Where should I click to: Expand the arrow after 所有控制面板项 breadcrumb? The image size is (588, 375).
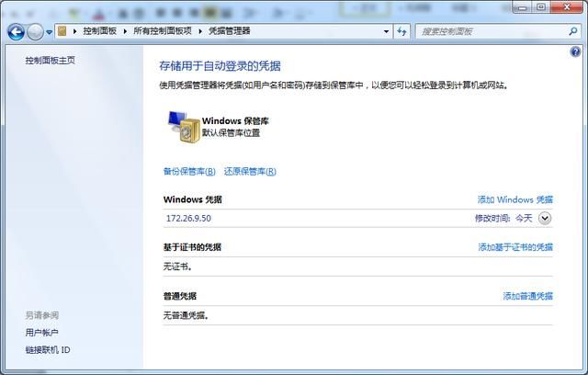[200, 31]
